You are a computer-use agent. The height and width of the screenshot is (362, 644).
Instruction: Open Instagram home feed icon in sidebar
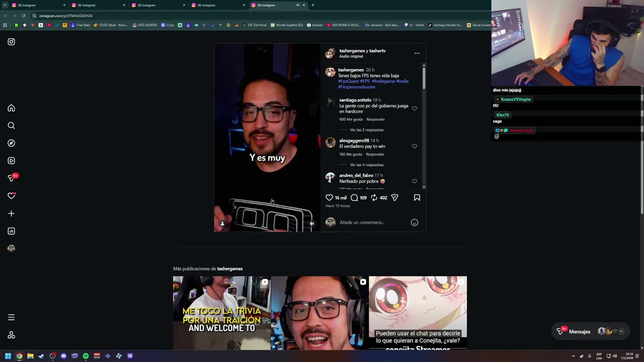point(11,108)
